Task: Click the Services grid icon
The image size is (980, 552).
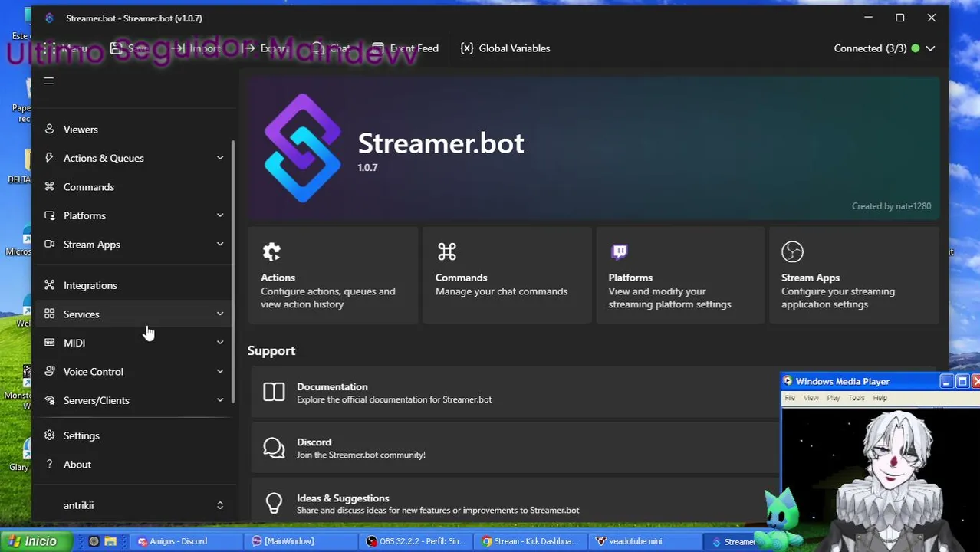Action: 49,314
